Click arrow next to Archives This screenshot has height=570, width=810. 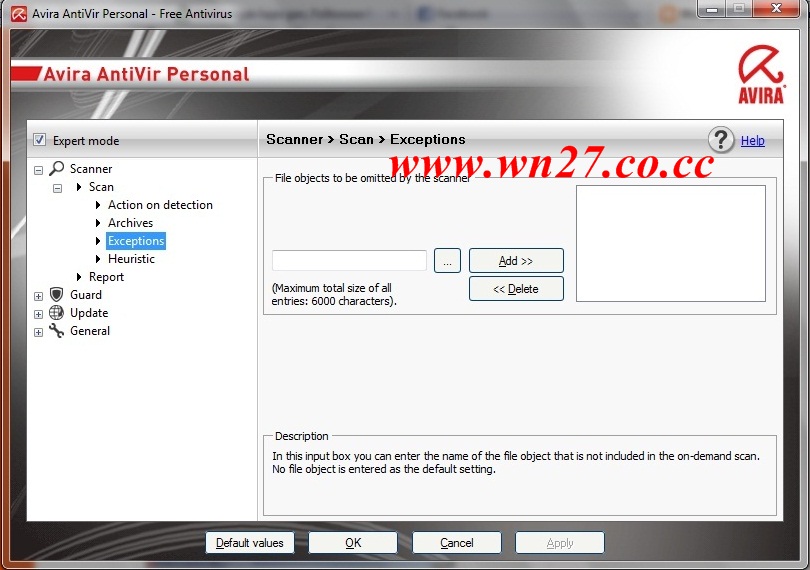98,223
